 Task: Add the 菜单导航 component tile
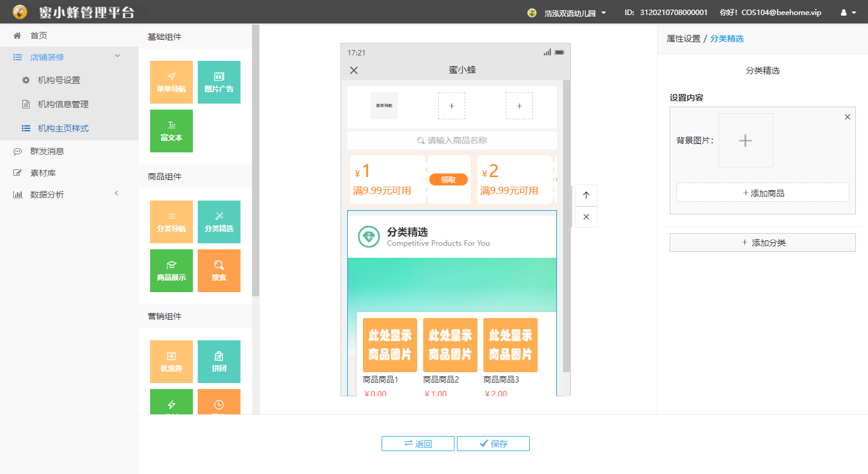point(171,82)
